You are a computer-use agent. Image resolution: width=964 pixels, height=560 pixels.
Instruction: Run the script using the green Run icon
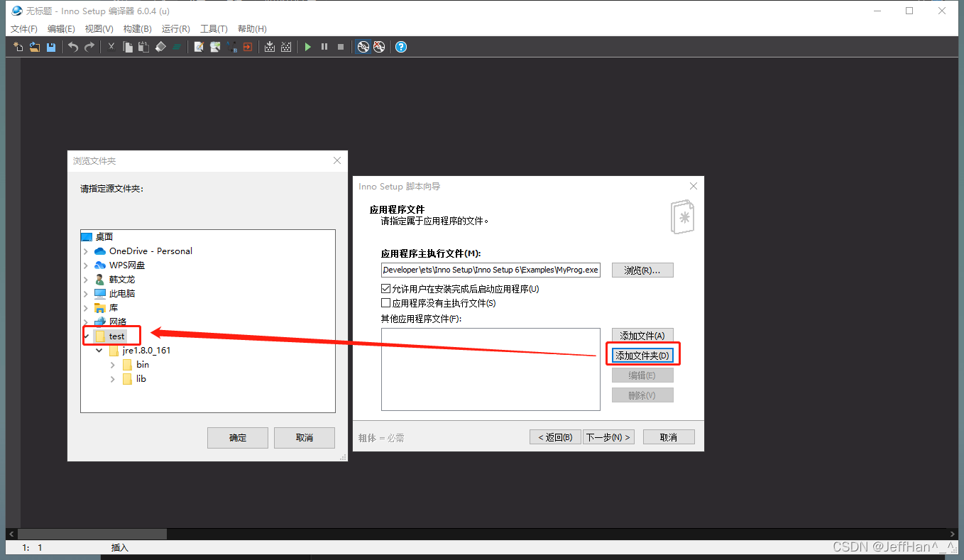tap(307, 47)
